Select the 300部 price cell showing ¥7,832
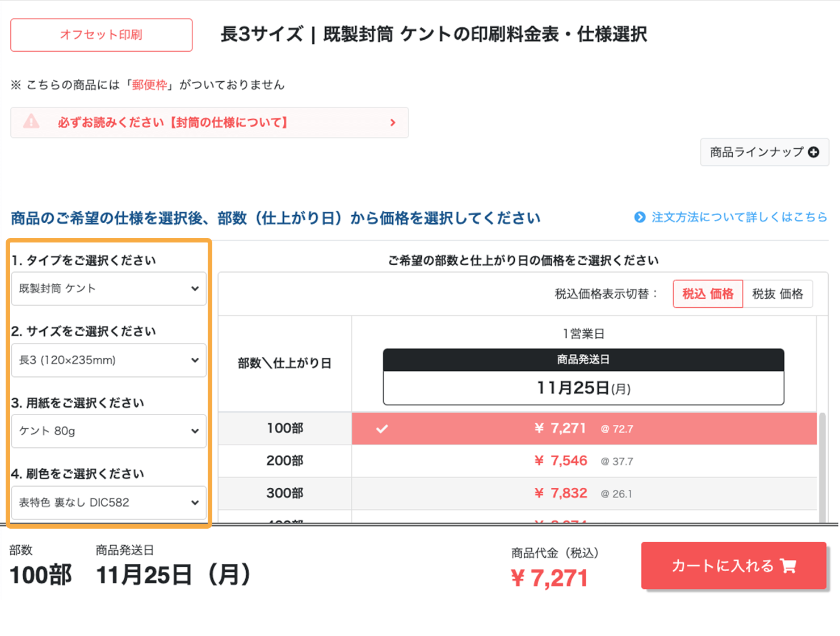Viewport: 840px width, 636px height. (x=561, y=493)
